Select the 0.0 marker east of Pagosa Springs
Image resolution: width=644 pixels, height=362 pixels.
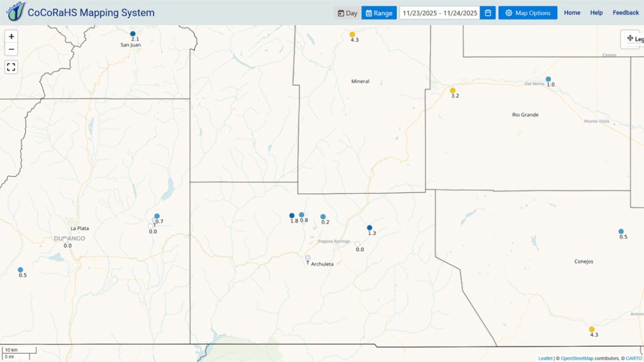pos(357,244)
